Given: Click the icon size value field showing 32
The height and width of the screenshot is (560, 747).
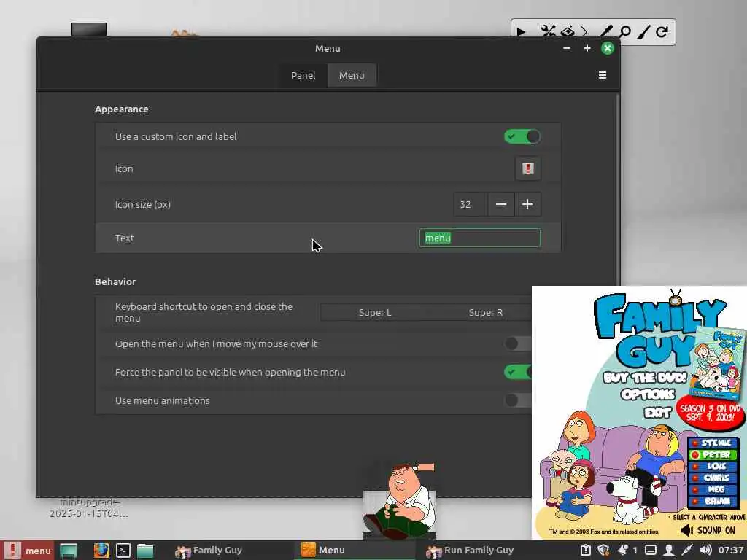Looking at the screenshot, I should click(x=471, y=204).
